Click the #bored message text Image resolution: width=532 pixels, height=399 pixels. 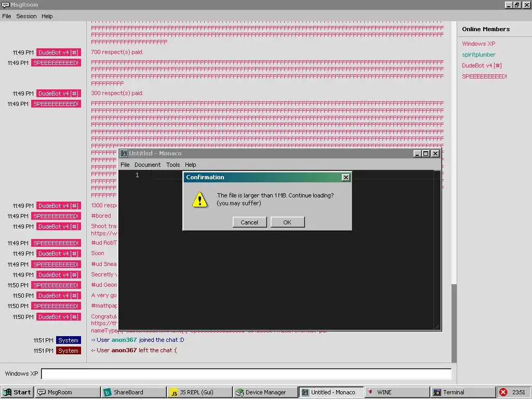click(101, 216)
